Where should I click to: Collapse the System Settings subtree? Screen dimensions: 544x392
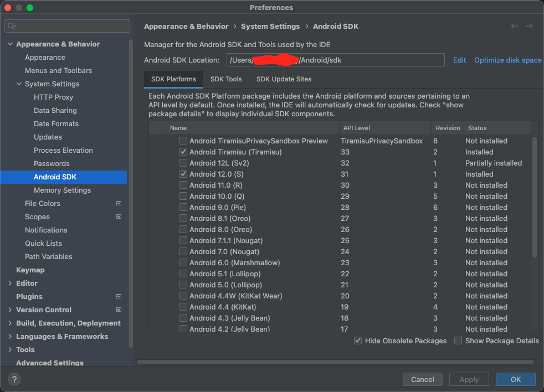[19, 84]
